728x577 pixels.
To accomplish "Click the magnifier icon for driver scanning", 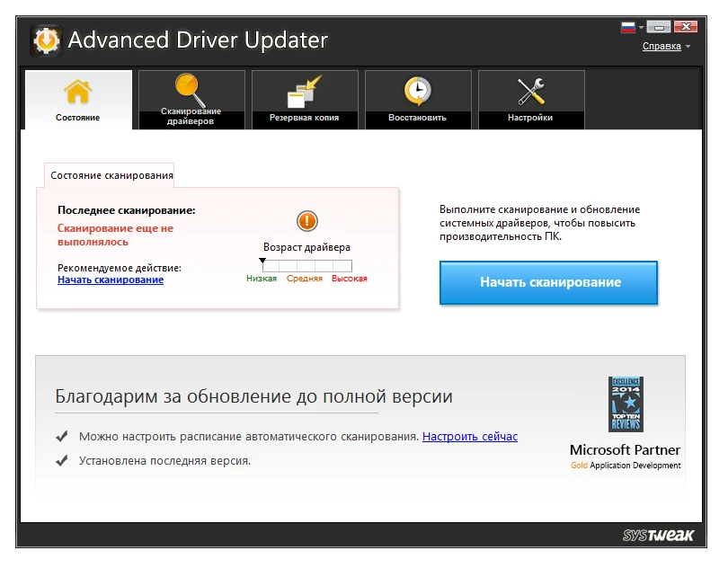I will click(191, 90).
